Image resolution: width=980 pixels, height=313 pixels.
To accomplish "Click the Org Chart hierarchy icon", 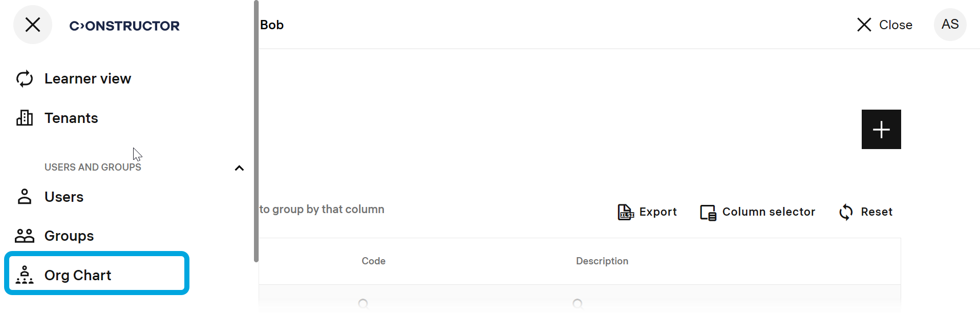I will (25, 275).
